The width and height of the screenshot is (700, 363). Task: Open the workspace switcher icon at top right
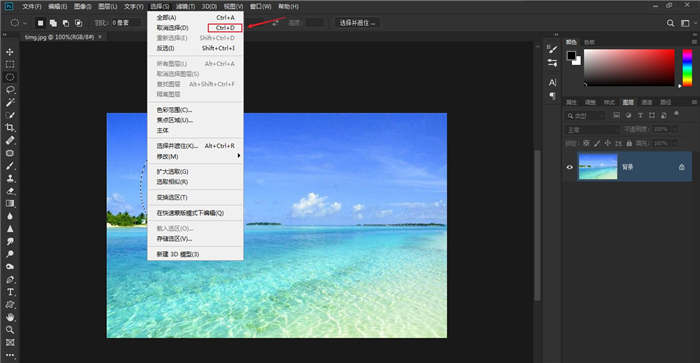coord(685,23)
